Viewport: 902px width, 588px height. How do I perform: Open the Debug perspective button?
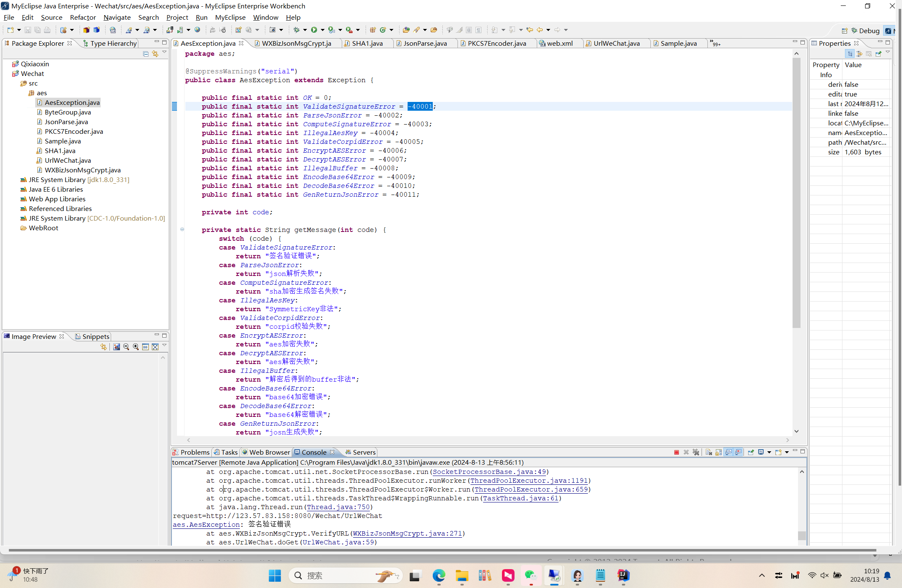[x=864, y=31]
